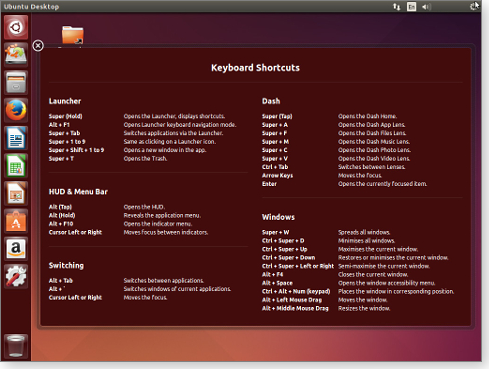The width and height of the screenshot is (489, 369).
Task: Open LibreOffice Impress presentation icon
Action: tap(16, 193)
